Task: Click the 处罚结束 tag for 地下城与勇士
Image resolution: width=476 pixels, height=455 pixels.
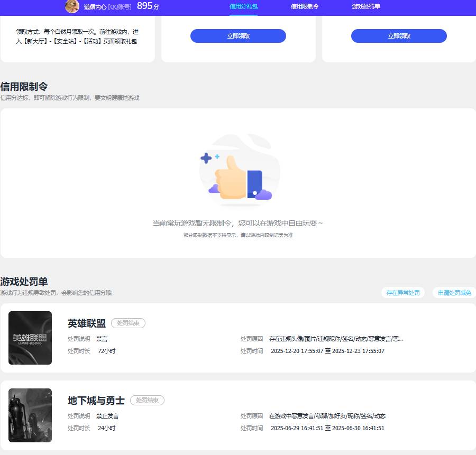Action: (x=147, y=400)
